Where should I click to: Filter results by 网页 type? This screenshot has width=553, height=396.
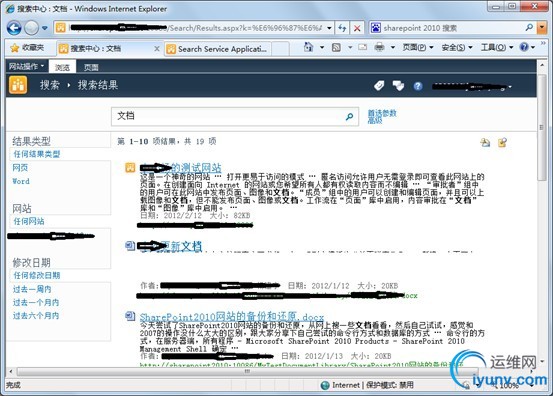(x=20, y=168)
